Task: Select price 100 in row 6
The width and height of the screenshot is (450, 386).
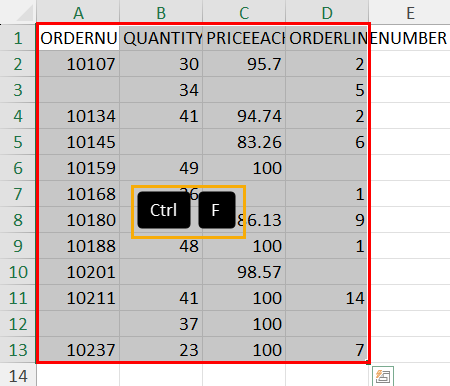Action: tap(244, 168)
